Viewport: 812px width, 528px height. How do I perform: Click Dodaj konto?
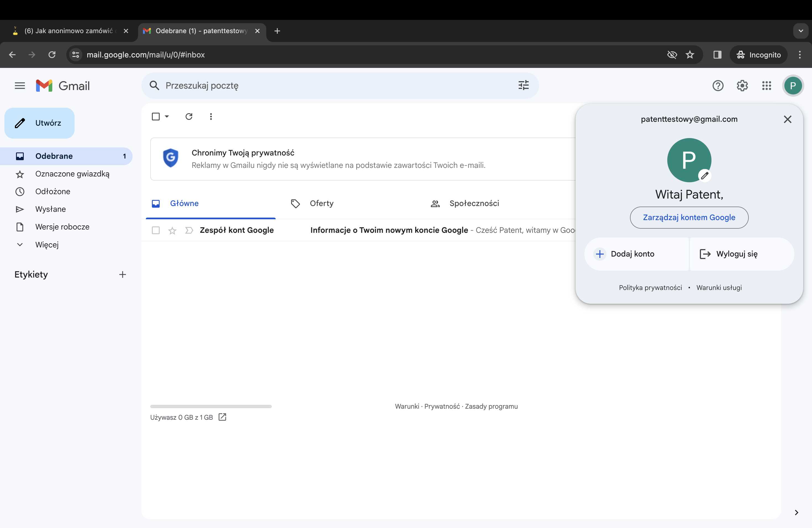click(x=636, y=254)
